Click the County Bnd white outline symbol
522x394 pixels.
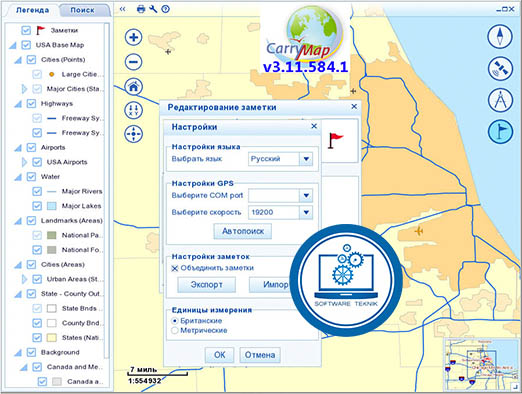click(51, 323)
